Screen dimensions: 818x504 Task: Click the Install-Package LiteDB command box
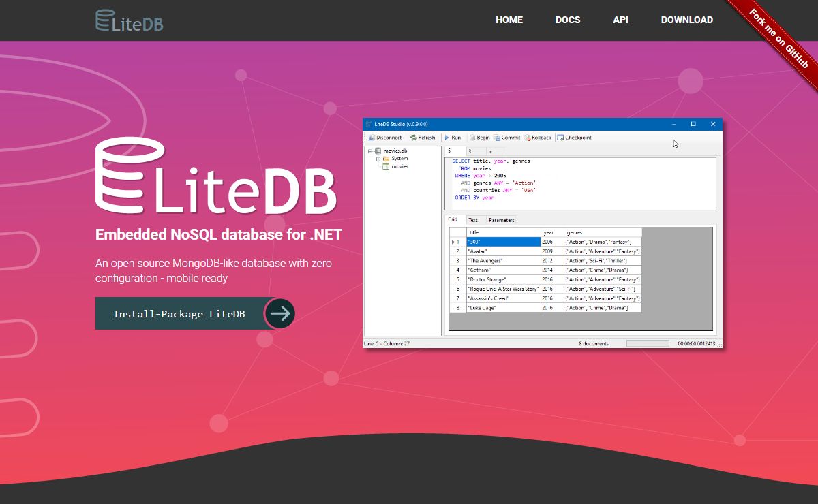pyautogui.click(x=179, y=313)
